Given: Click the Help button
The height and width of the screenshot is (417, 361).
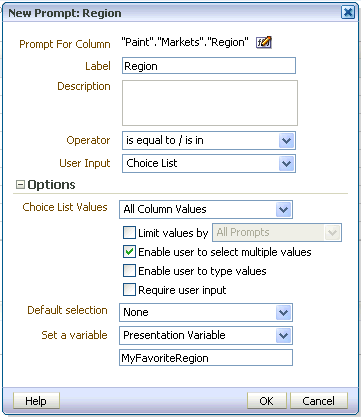Looking at the screenshot, I should pos(36,401).
